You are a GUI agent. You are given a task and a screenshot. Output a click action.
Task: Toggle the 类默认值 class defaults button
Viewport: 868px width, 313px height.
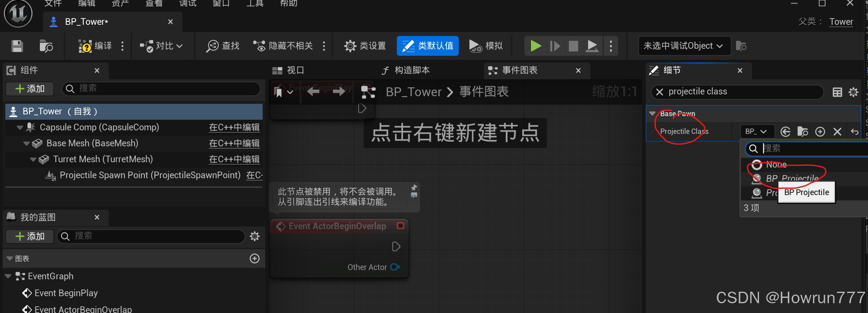pyautogui.click(x=427, y=46)
